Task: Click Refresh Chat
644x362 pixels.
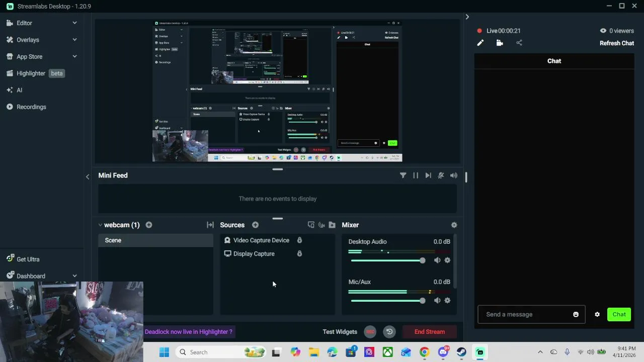Action: (x=617, y=43)
